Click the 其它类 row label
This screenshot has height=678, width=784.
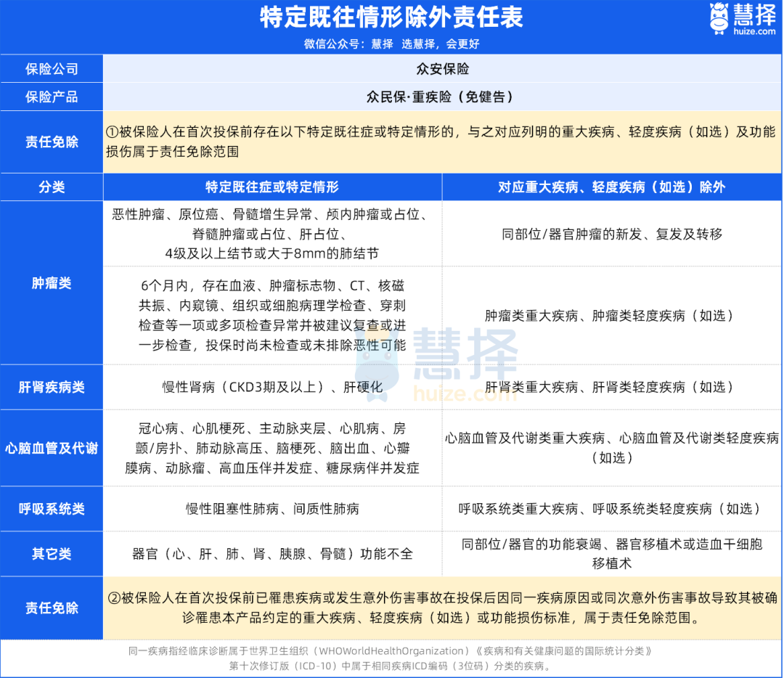pos(52,554)
